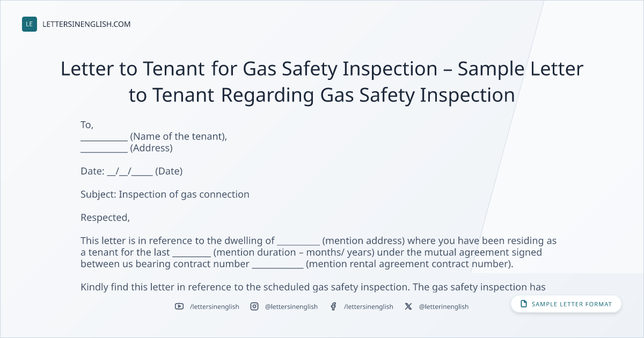The height and width of the screenshot is (338, 644).
Task: Click the Address blank line
Action: [104, 150]
